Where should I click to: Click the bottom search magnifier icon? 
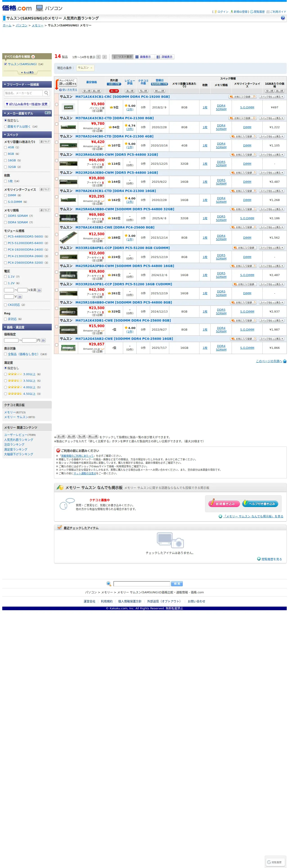pyautogui.click(x=109, y=584)
